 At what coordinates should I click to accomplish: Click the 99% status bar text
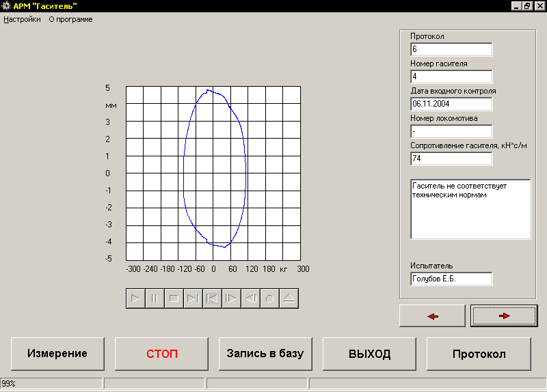point(8,384)
